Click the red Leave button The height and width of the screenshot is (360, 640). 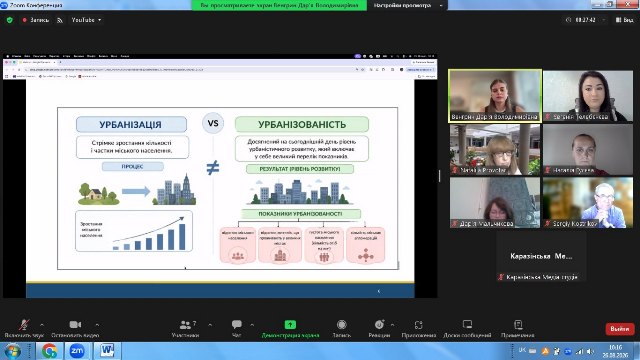point(620,329)
